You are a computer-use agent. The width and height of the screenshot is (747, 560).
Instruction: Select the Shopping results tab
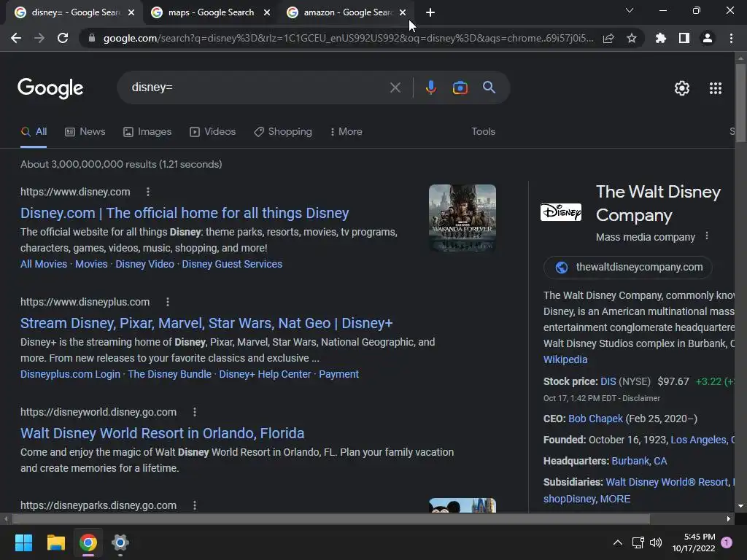click(x=283, y=132)
